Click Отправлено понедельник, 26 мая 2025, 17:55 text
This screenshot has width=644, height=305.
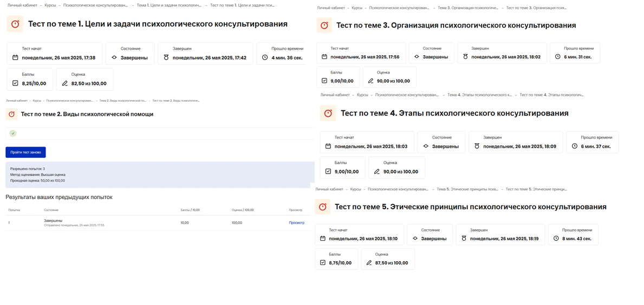[x=74, y=226]
